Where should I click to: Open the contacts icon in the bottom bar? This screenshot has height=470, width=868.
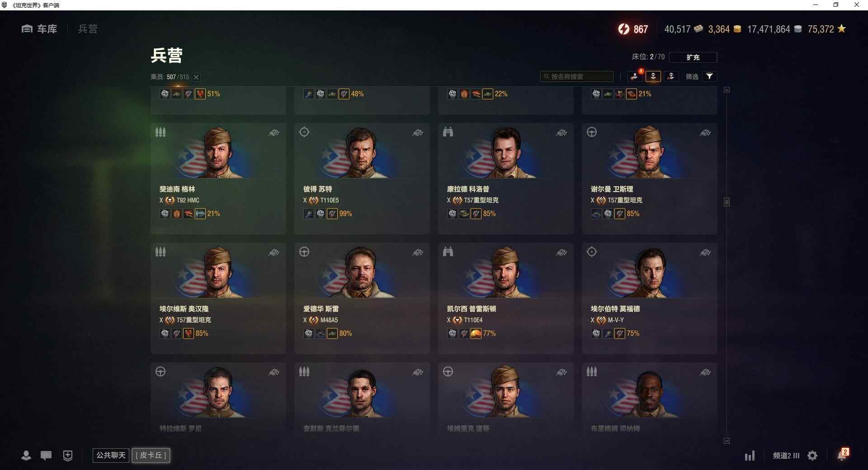(26, 456)
